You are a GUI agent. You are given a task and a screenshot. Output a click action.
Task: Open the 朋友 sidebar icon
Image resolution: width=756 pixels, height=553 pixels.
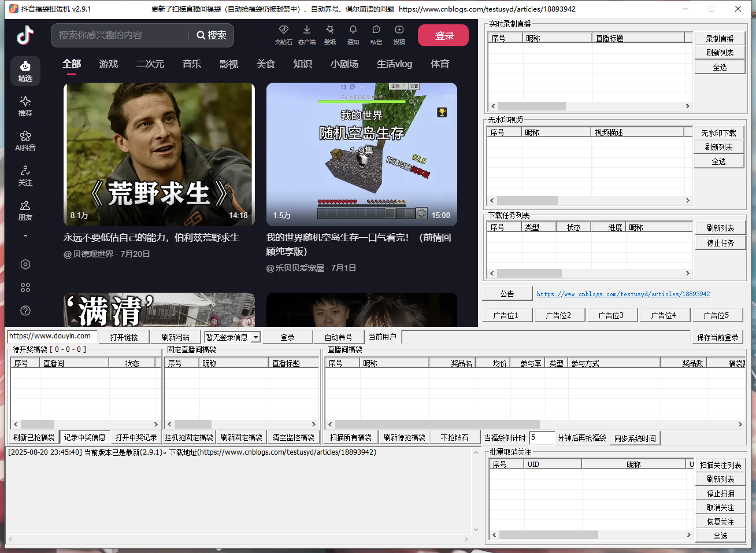tap(25, 210)
